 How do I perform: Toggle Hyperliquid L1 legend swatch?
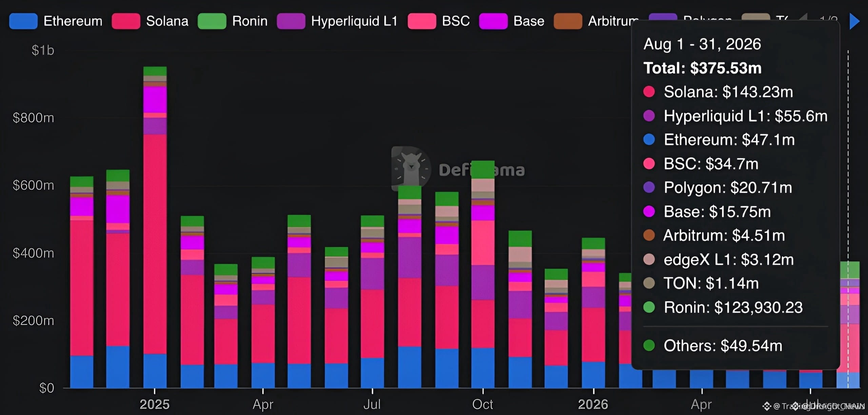click(291, 21)
